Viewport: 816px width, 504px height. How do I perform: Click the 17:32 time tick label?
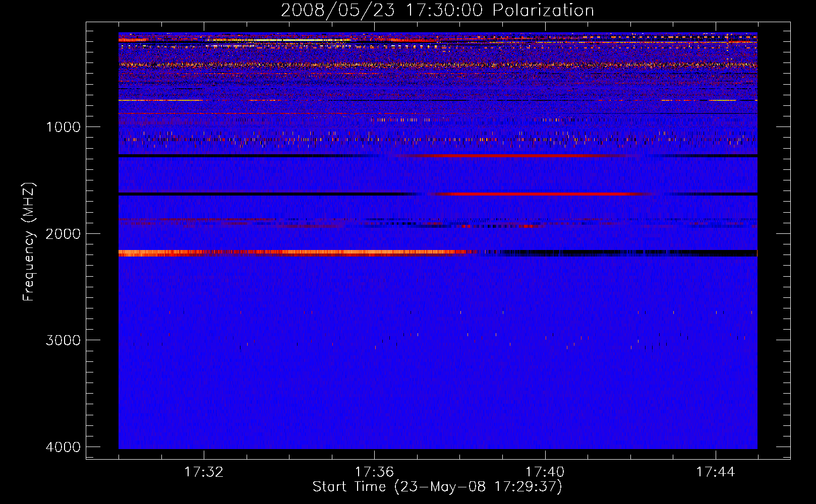point(204,472)
